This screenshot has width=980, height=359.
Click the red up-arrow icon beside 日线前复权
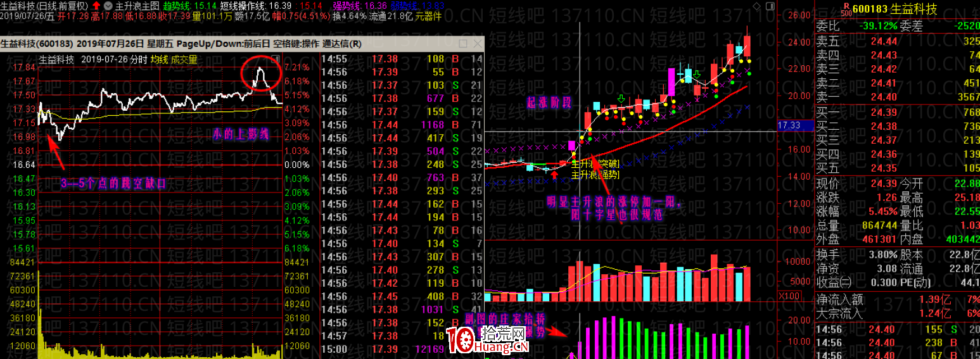(96, 5)
